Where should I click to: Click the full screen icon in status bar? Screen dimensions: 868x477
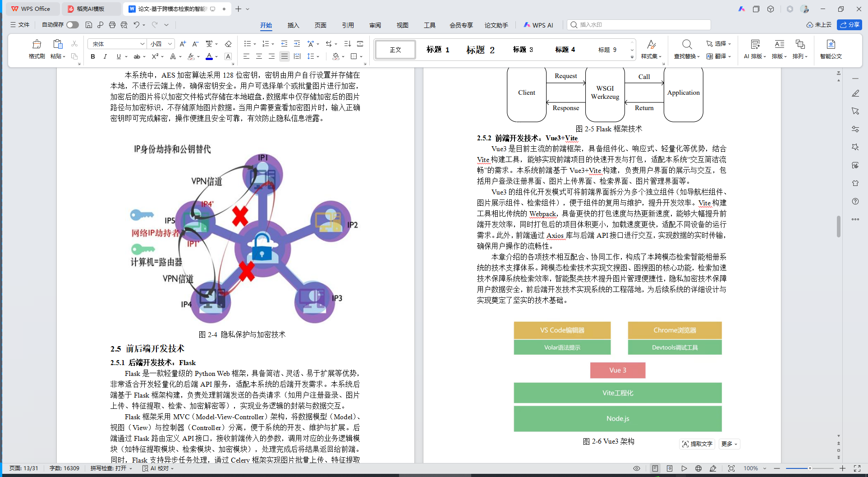click(x=857, y=468)
